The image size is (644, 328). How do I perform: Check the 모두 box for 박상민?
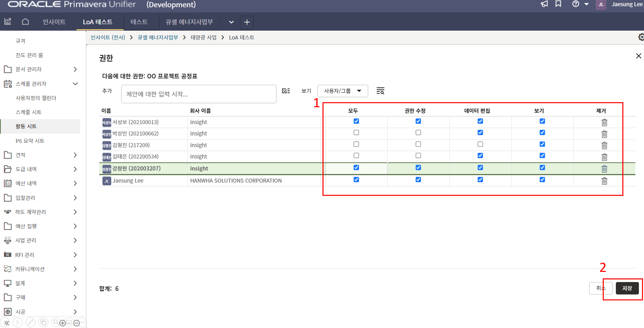[x=356, y=133]
